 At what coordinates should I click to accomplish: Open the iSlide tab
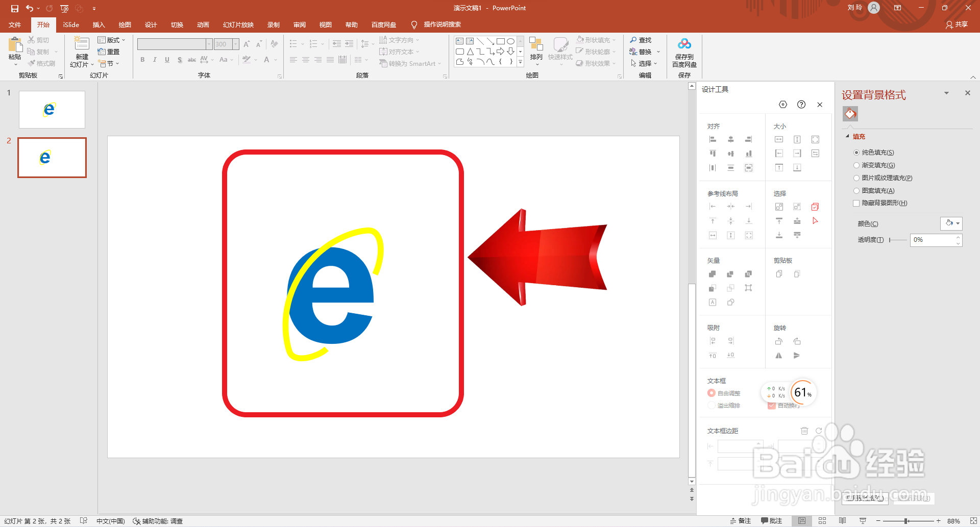click(71, 24)
